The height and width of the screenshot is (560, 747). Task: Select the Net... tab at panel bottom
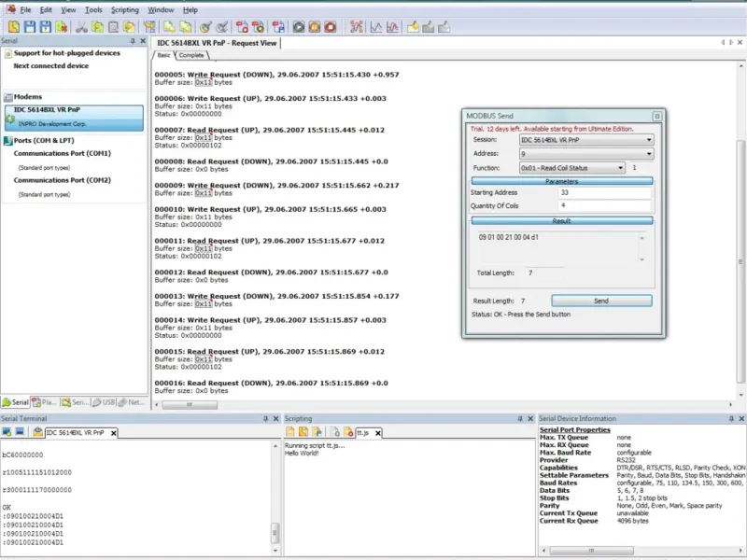(x=133, y=402)
